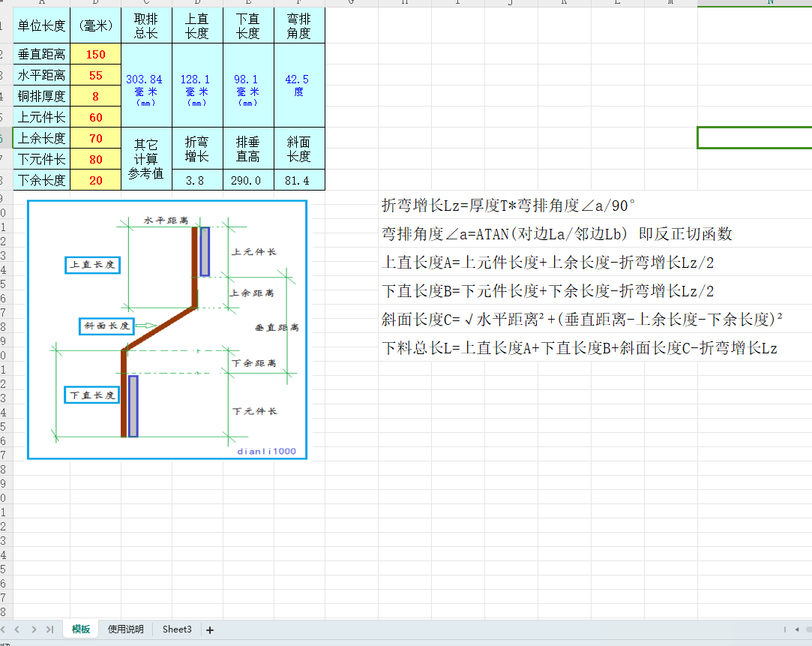Select the 单位长度 header cell
Screen dimensions: 812x646
pos(41,26)
